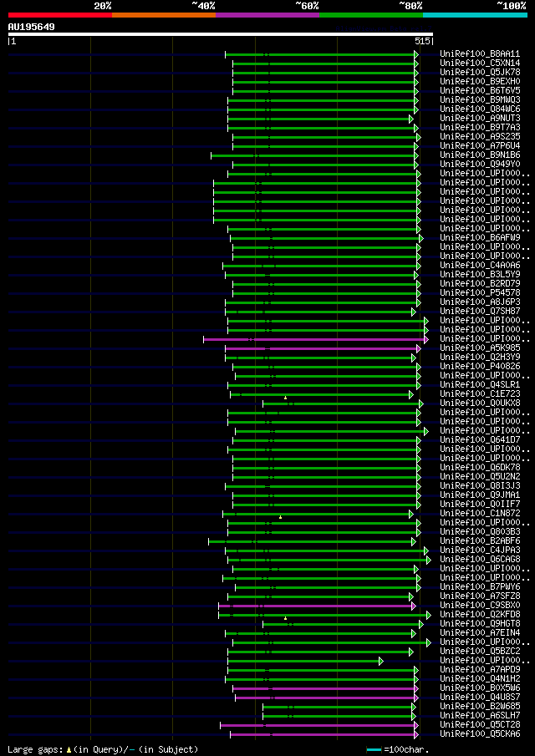
Task: Click the yellow gap marker on Q2KFD8 row
Action: 286,618
